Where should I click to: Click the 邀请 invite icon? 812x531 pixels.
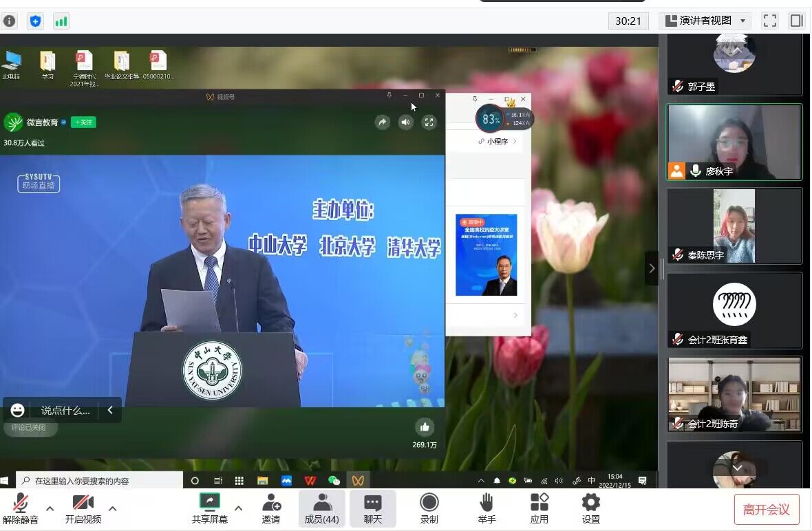coord(271,503)
